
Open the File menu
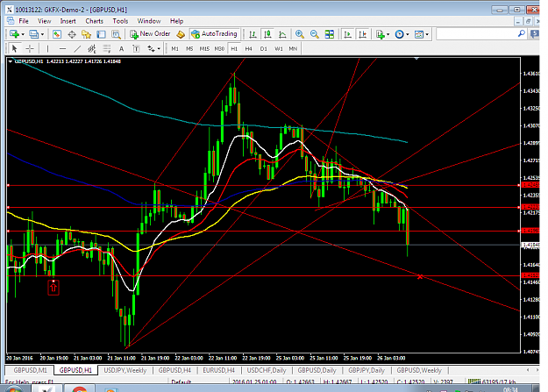[24, 21]
